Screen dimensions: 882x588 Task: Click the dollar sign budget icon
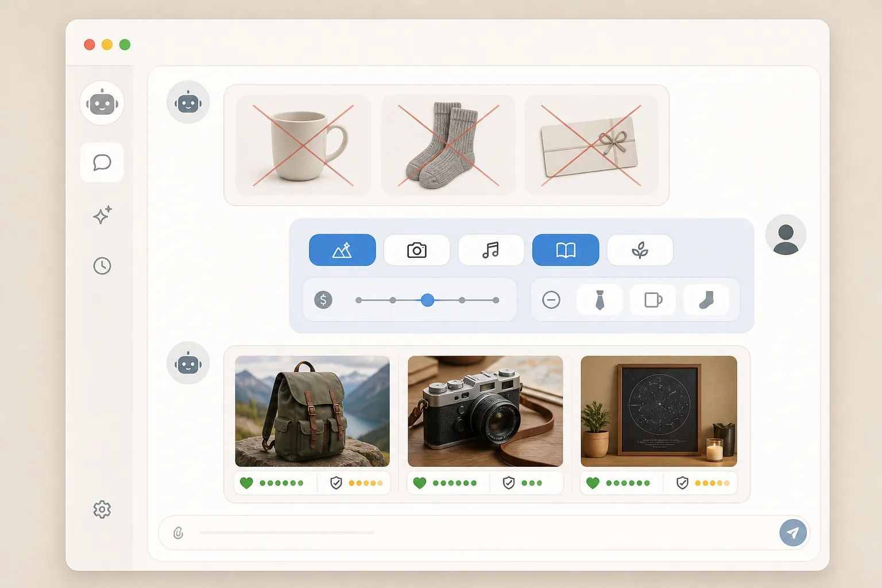coord(323,300)
